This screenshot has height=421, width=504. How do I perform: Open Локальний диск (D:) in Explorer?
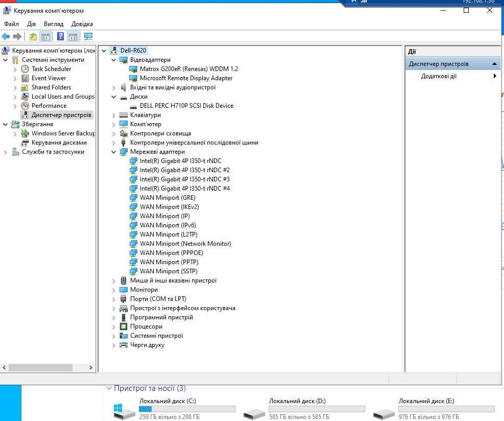click(x=303, y=409)
